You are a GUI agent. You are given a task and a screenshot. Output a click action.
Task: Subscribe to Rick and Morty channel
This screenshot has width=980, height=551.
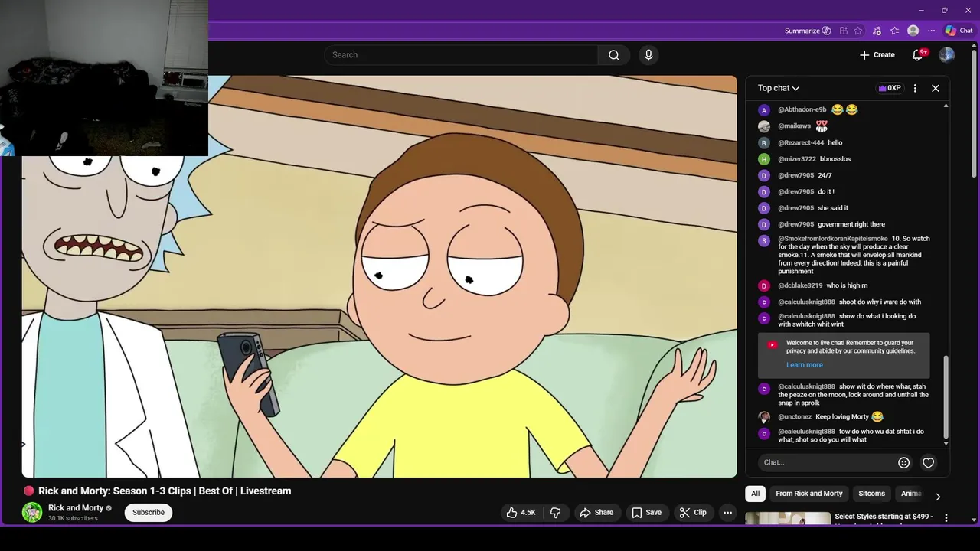pyautogui.click(x=149, y=512)
